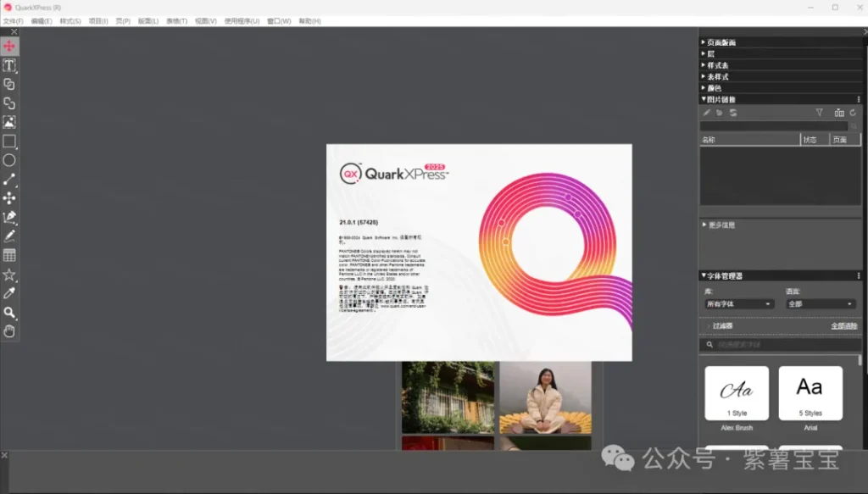Open the 文件(F) menu
868x494 pixels.
coord(13,20)
